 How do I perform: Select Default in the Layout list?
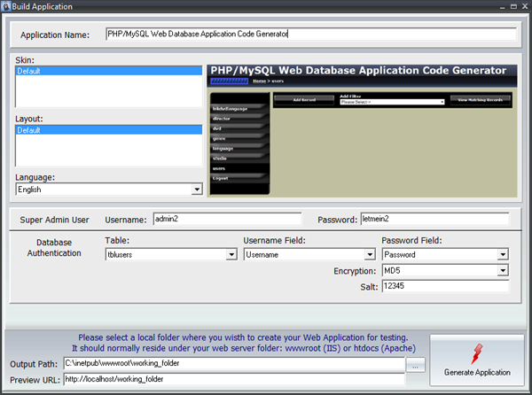pos(109,130)
